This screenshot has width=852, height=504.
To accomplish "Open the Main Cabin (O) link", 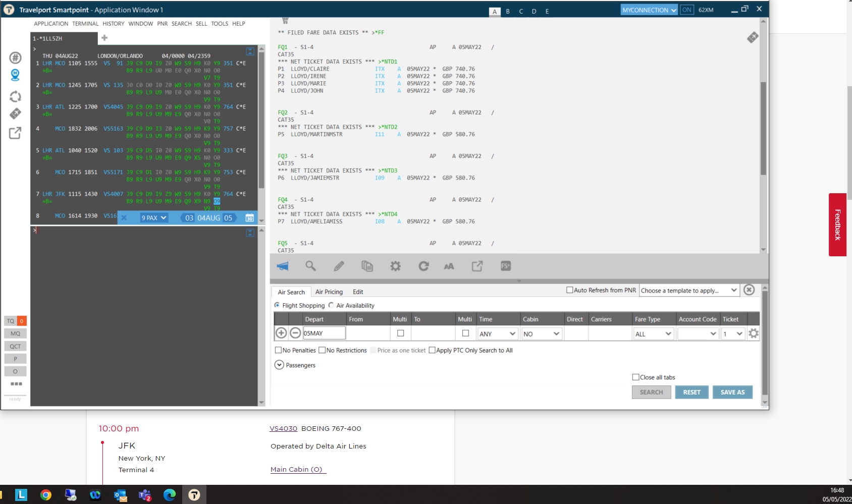I will [x=298, y=469].
